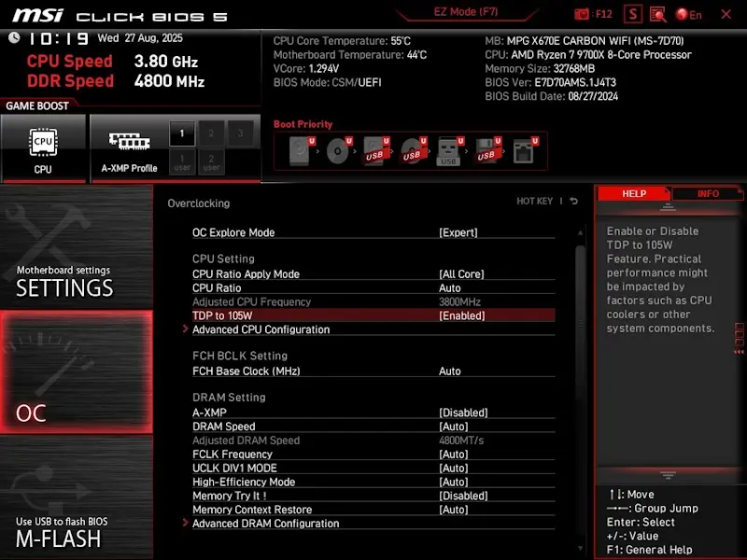This screenshot has height=560, width=747.
Task: Edit FCH Base Clock (MHz) Auto field
Action: point(450,371)
